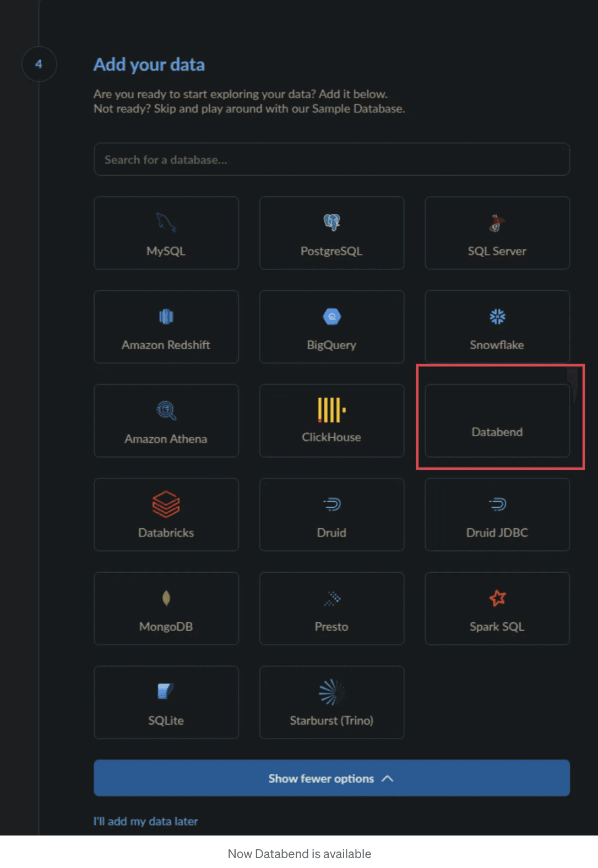Click the Amazon Redshift icon

pyautogui.click(x=166, y=317)
